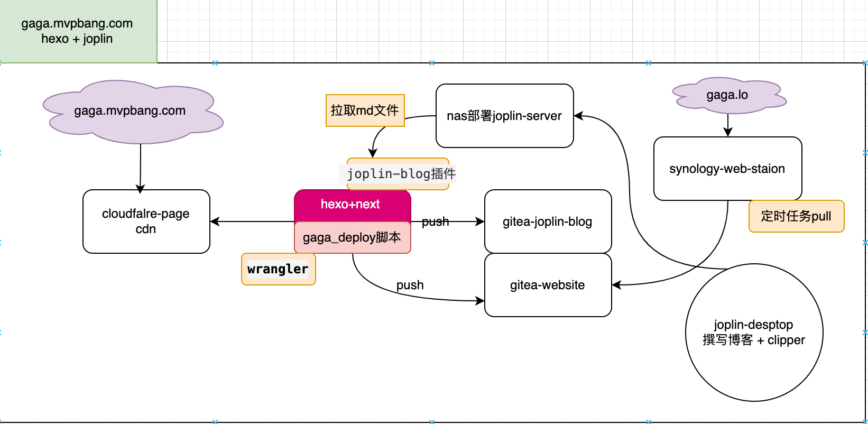Click the joplin-desptop circle shape
The height and width of the screenshot is (424, 868).
(x=754, y=333)
